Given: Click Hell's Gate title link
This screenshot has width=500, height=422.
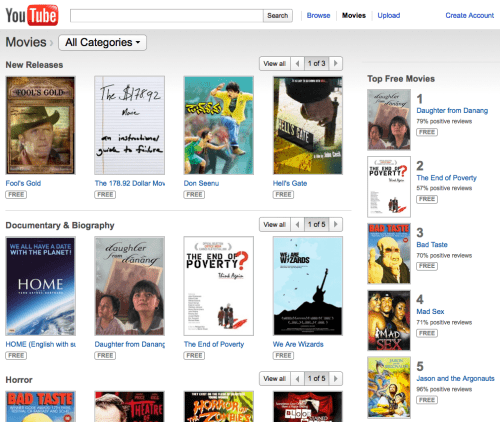Looking at the screenshot, I should click(290, 183).
